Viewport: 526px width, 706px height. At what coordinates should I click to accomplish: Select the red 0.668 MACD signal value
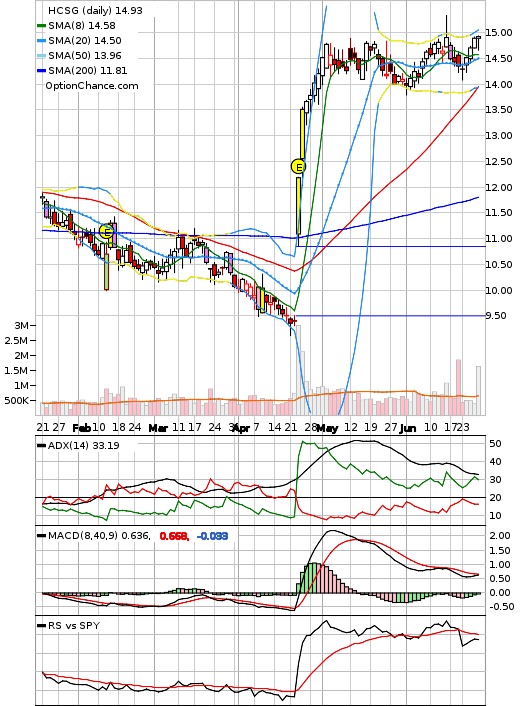[x=174, y=536]
